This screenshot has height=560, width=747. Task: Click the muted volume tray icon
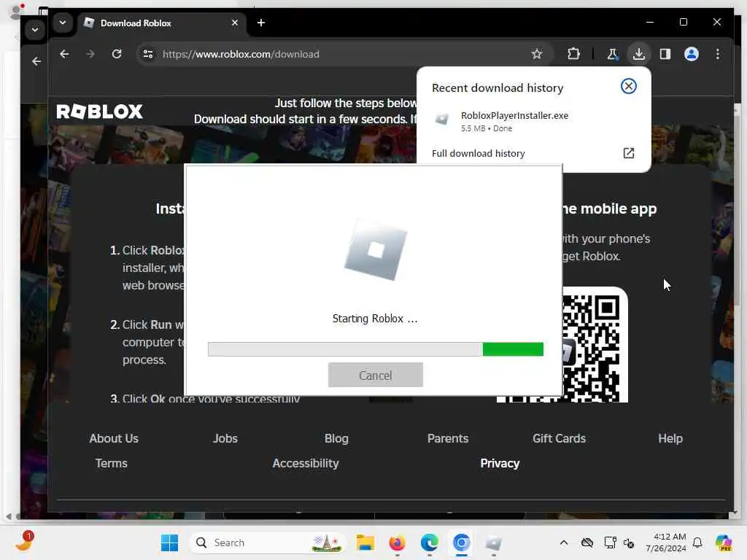629,542
